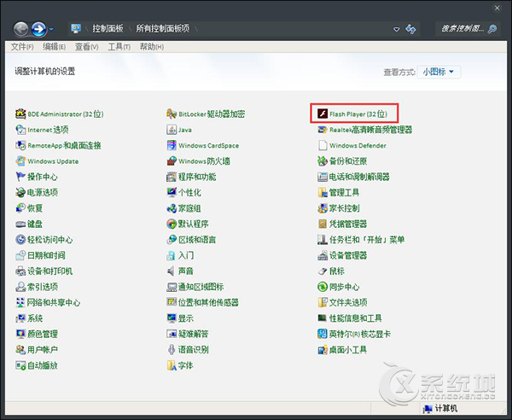Open 语音识别 link
512x420 pixels.
pyautogui.click(x=194, y=350)
